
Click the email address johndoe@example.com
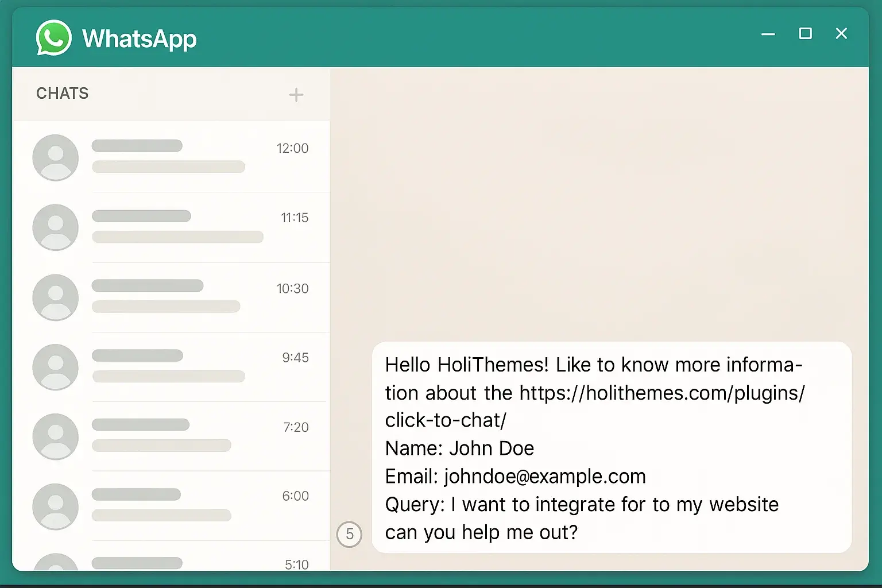point(544,476)
